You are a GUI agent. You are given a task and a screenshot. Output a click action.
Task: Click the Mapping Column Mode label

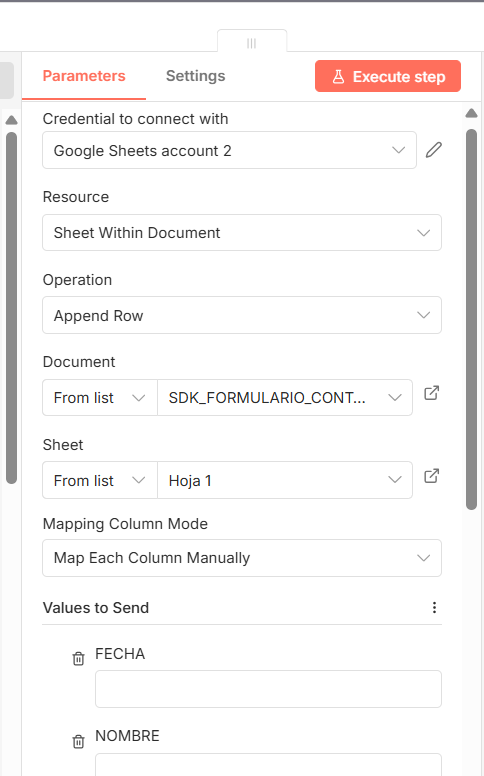click(x=125, y=524)
